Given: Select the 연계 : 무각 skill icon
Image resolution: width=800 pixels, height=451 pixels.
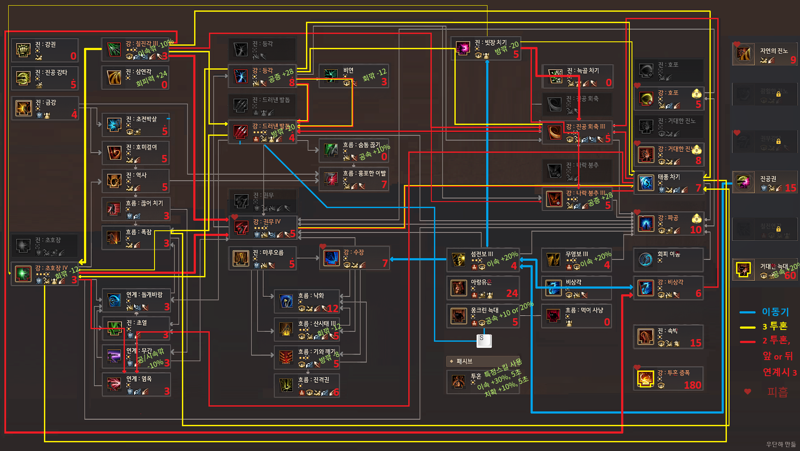Looking at the screenshot, I should (x=114, y=356).
